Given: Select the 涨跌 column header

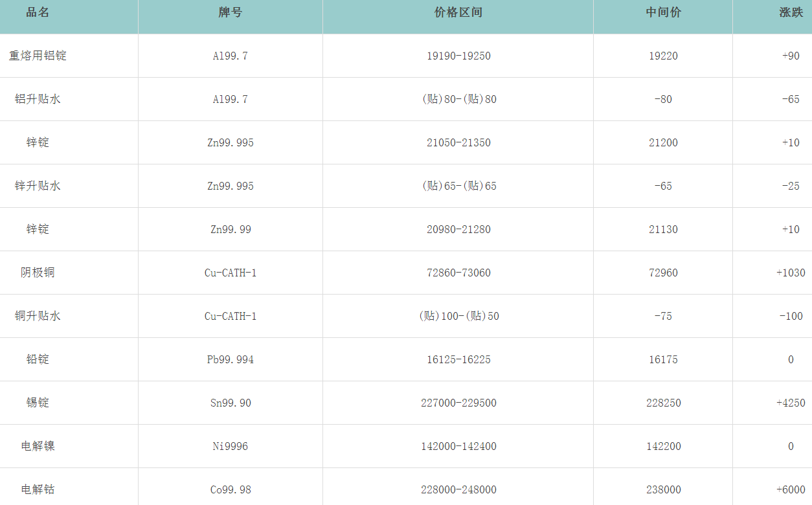Looking at the screenshot, I should (x=791, y=13).
